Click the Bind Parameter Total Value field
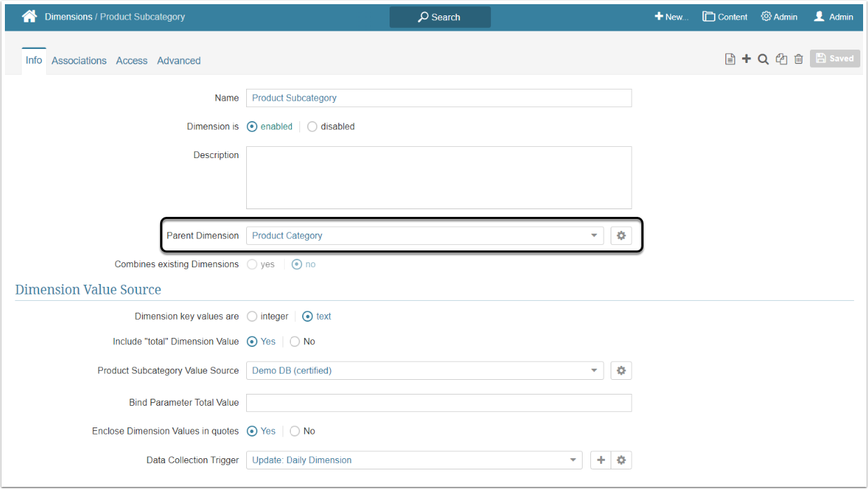868x489 pixels. (x=439, y=402)
